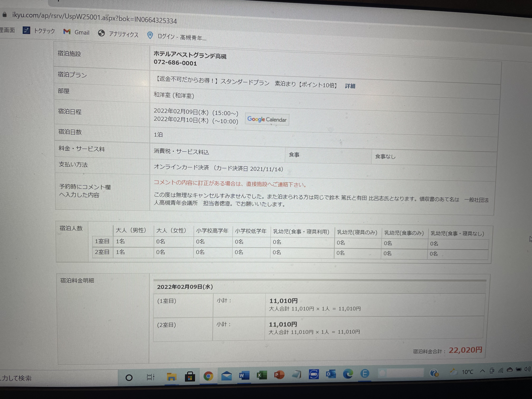
Task: Open the Wi-Fi network tray icon
Action: [501, 370]
